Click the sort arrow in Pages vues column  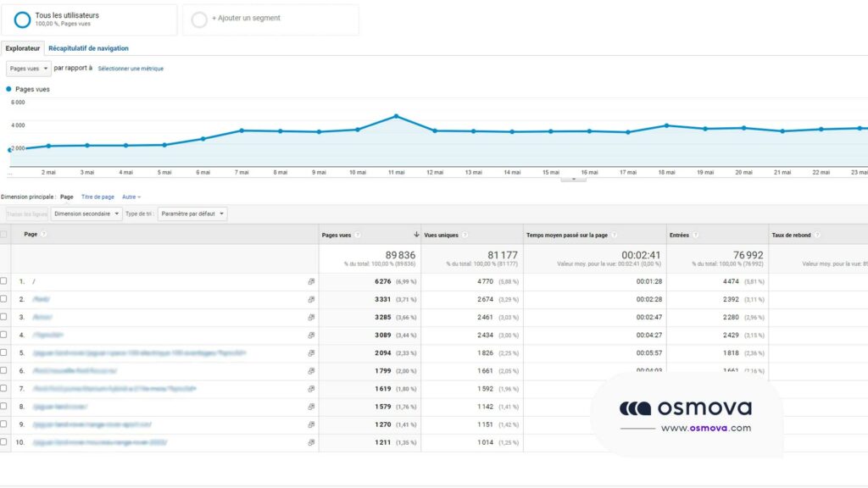[415, 235]
